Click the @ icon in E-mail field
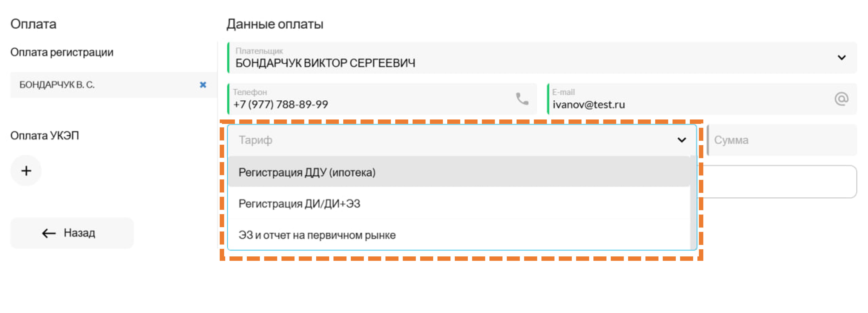The image size is (868, 313). click(x=841, y=99)
